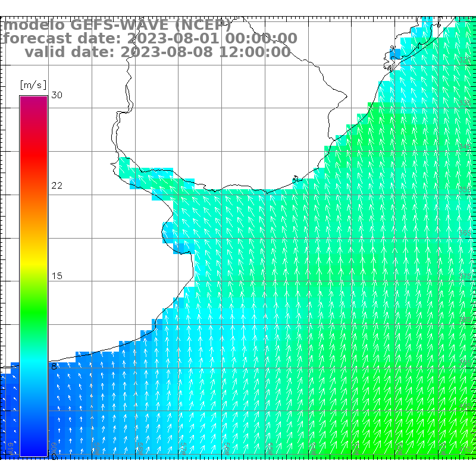
Task: Click the valid date text line
Action: (158, 52)
